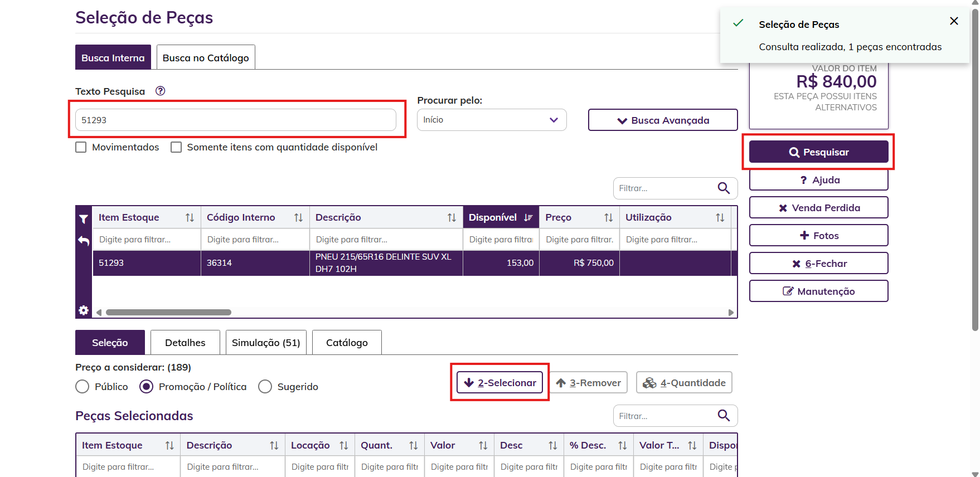Click the left arrow of the table horizontal scrollbar
Screen dimensions: 980x477
99,313
